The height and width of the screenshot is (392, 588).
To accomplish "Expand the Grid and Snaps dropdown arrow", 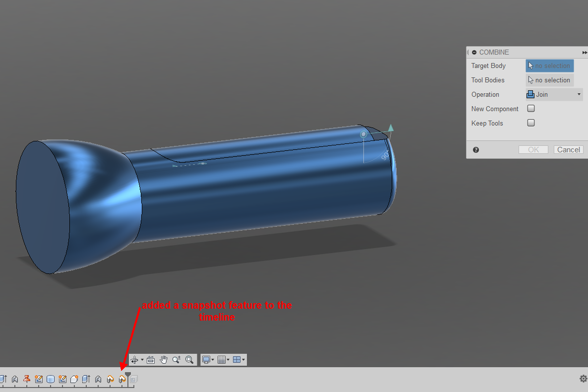I will tap(228, 360).
